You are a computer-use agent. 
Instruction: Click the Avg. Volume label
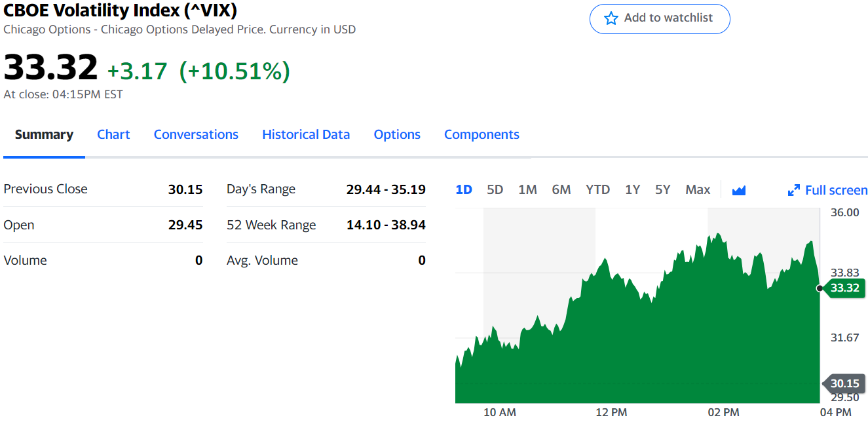point(262,260)
